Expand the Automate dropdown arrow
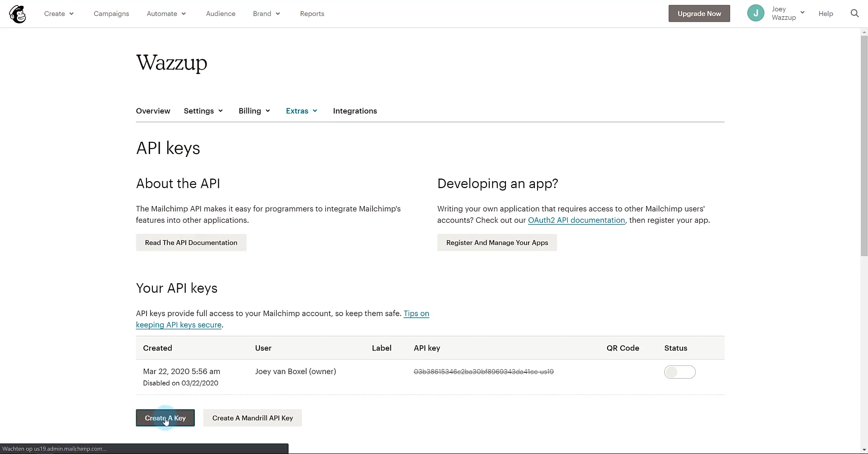This screenshot has height=454, width=868. coord(184,14)
